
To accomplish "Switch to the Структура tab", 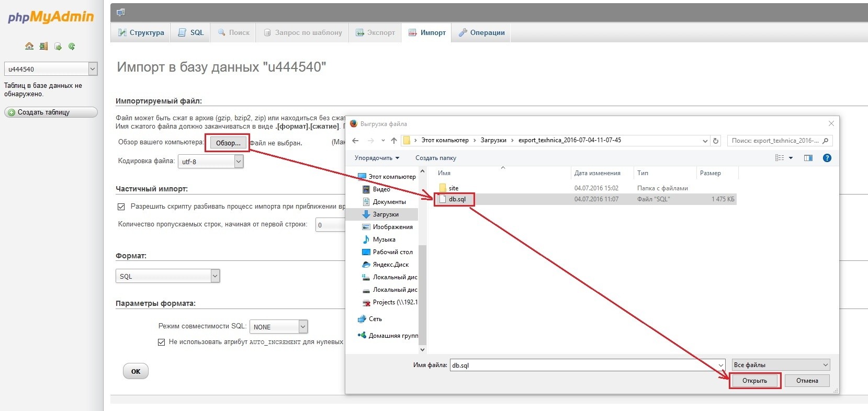I will click(x=141, y=32).
